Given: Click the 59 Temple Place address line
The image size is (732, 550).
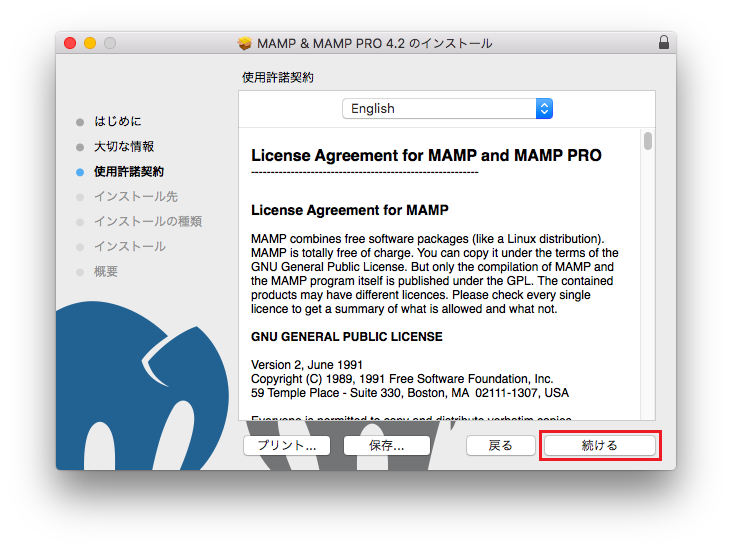Looking at the screenshot, I should pos(410,393).
